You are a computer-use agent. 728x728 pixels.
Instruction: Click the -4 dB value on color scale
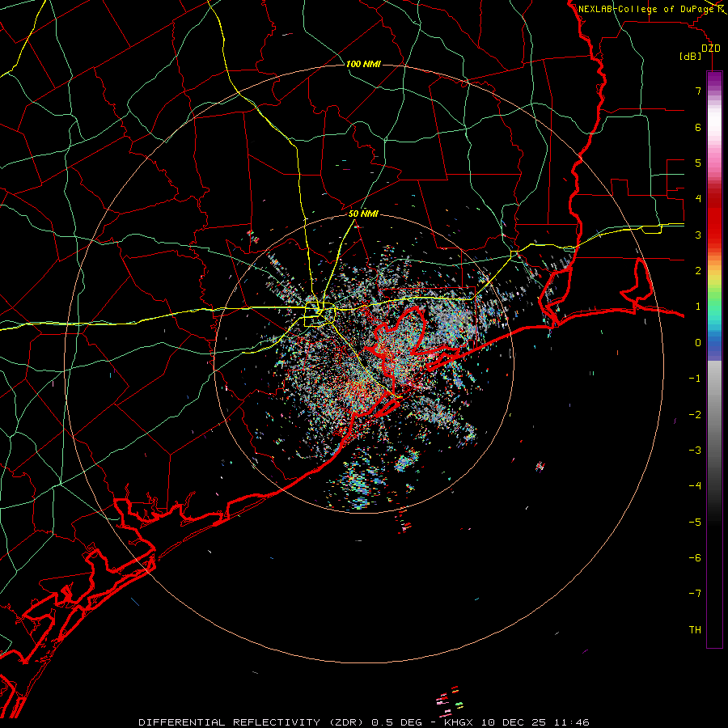(x=695, y=486)
